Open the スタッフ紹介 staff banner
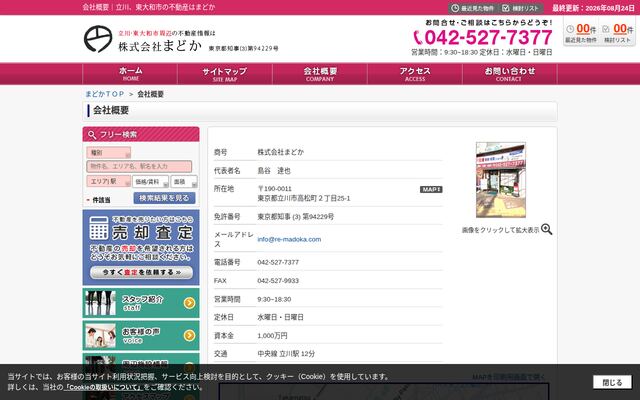Viewport: 640px width, 400px height. (x=141, y=303)
